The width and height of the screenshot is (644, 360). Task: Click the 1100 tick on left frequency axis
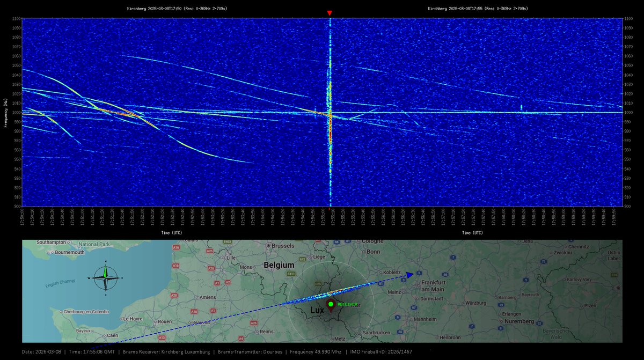click(16, 19)
